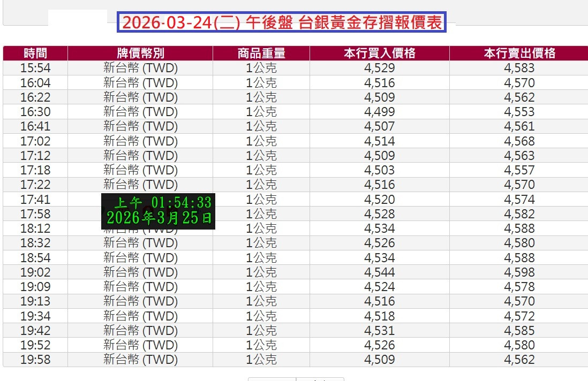
Task: Select sell price 4,598
Action: pyautogui.click(x=519, y=272)
